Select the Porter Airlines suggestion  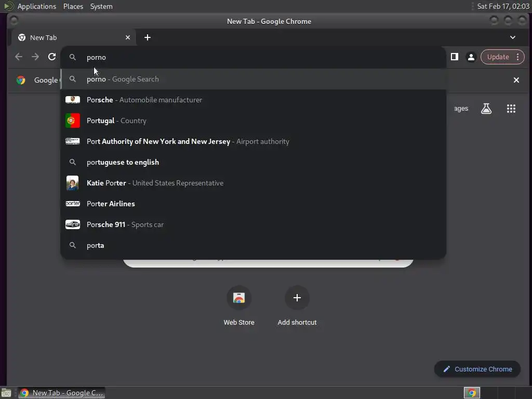[x=253, y=204]
